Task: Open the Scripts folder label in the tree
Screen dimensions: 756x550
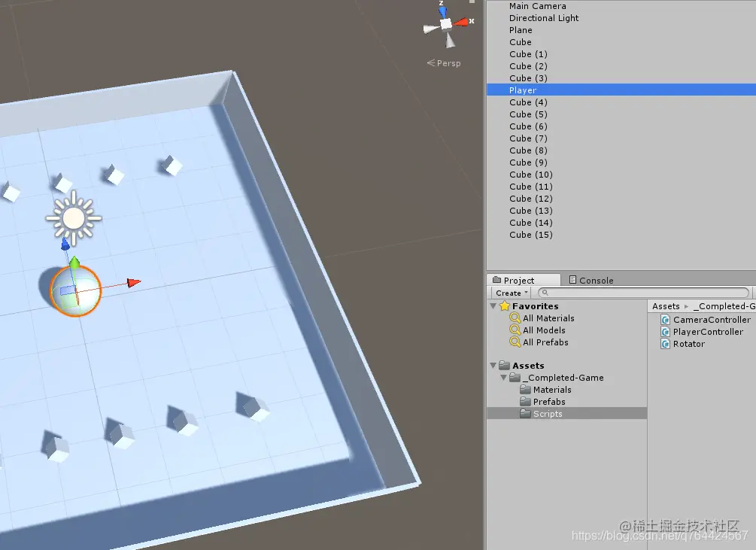Action: (547, 414)
